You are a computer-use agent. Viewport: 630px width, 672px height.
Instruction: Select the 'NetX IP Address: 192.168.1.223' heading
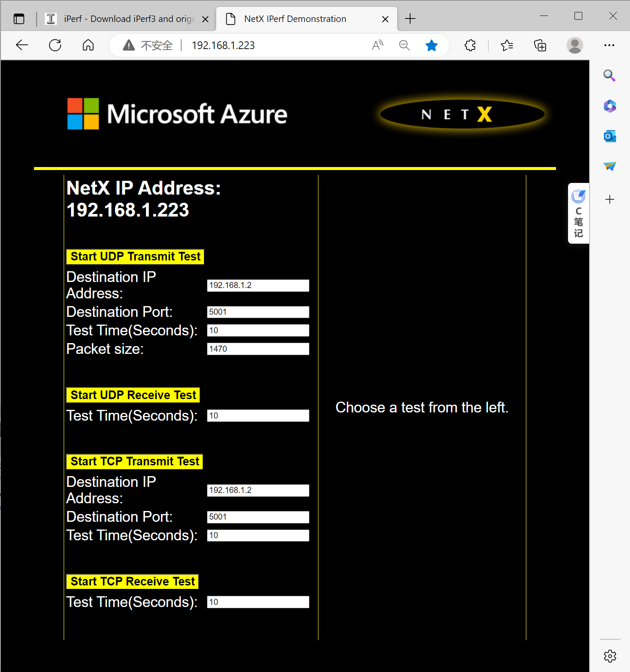pos(144,199)
